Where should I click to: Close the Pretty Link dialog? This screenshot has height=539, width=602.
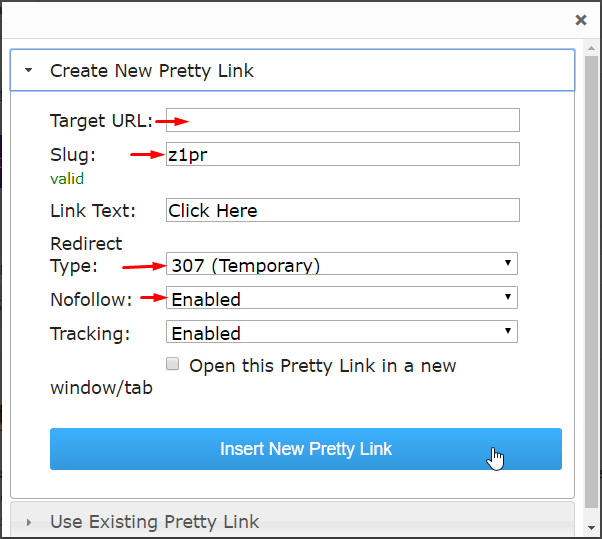point(581,20)
